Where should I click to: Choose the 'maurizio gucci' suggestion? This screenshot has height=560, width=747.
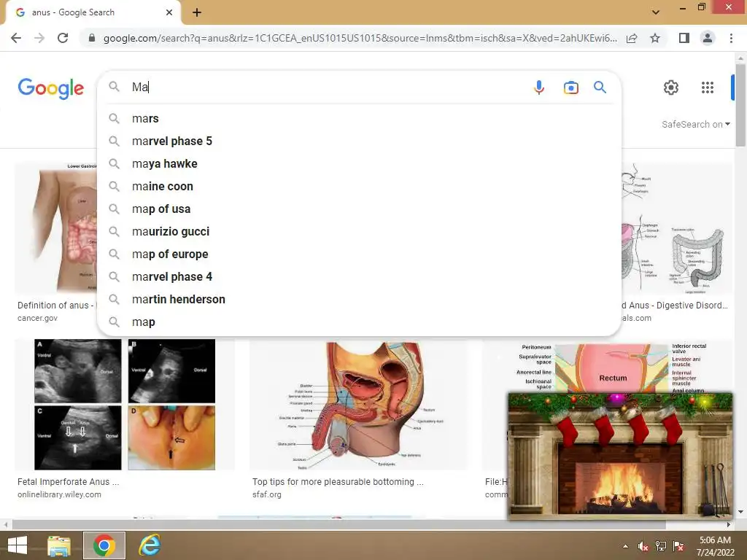click(x=359, y=231)
